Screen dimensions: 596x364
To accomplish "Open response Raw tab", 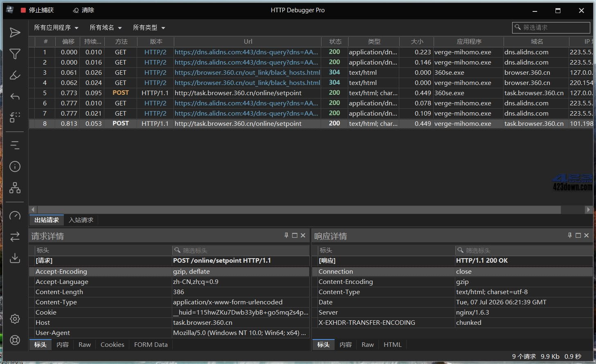I will [x=368, y=345].
